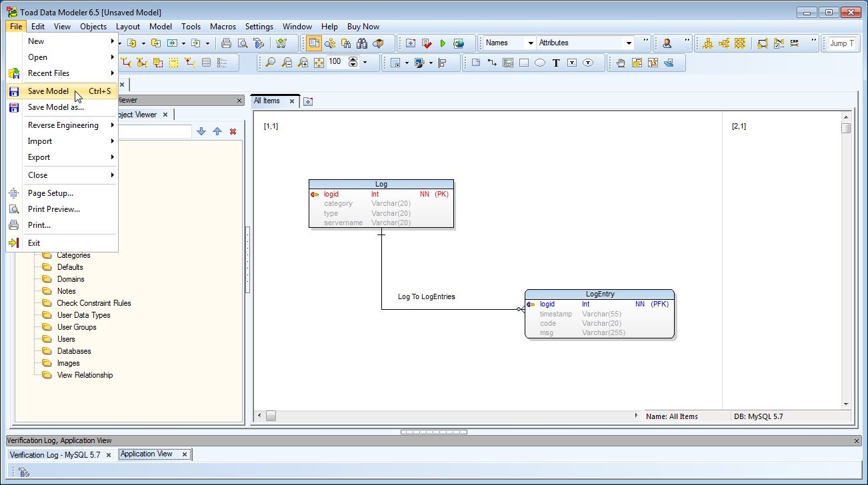The height and width of the screenshot is (485, 868).
Task: Select the Rectangle shape tool
Action: pos(524,63)
